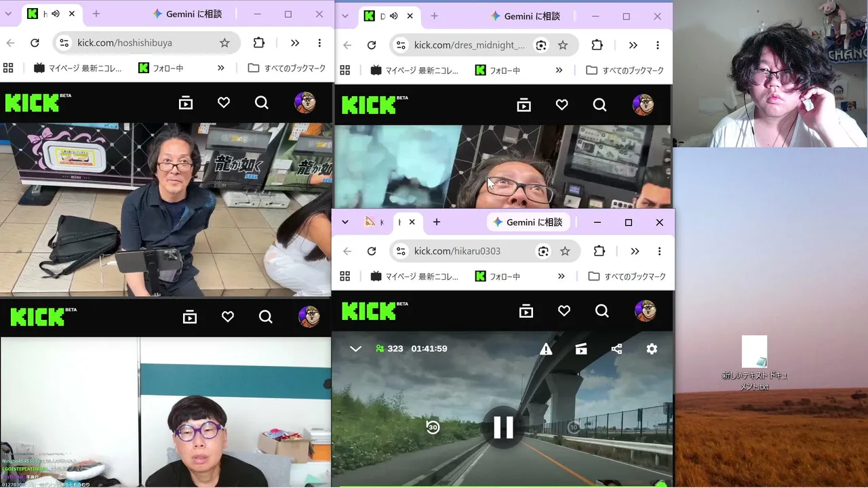Screen dimensions: 868x488
Task: Click Gemini に相談 in the hikaru0303 window
Action: [x=528, y=222]
